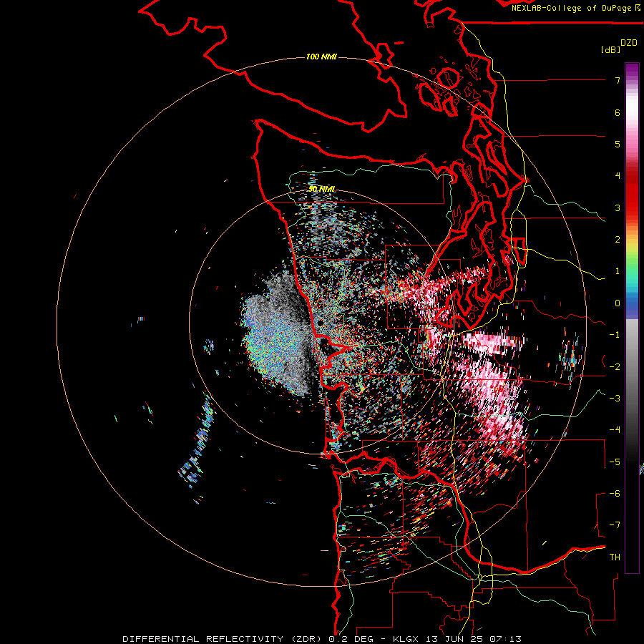
Task: Click the -5 dB tick on color scale
Action: click(x=615, y=462)
